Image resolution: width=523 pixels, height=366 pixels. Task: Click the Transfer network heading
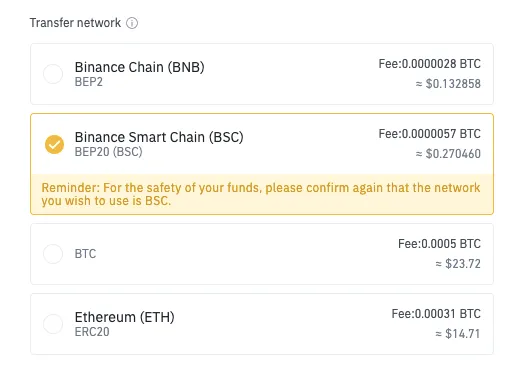pyautogui.click(x=75, y=23)
